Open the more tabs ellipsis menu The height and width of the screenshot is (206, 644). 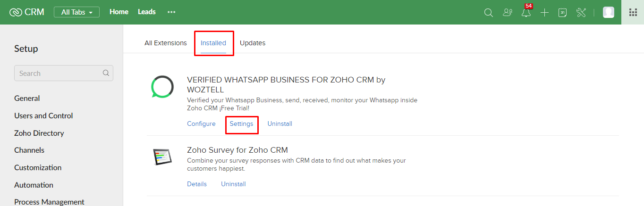coord(171,12)
